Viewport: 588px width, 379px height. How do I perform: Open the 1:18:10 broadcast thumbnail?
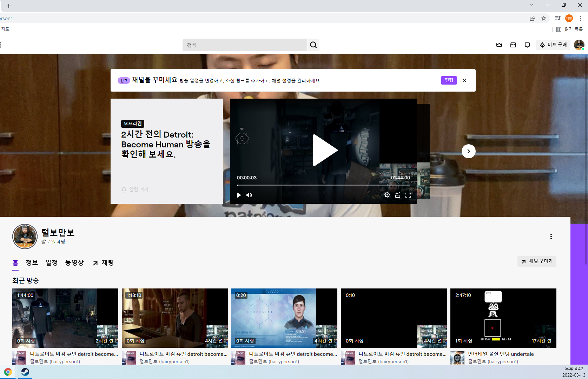(x=175, y=318)
